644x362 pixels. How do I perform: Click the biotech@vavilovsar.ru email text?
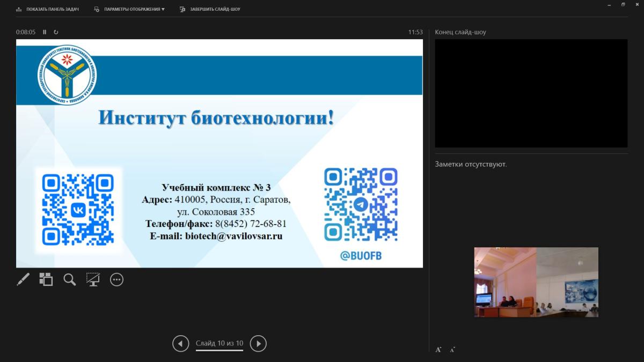click(233, 236)
